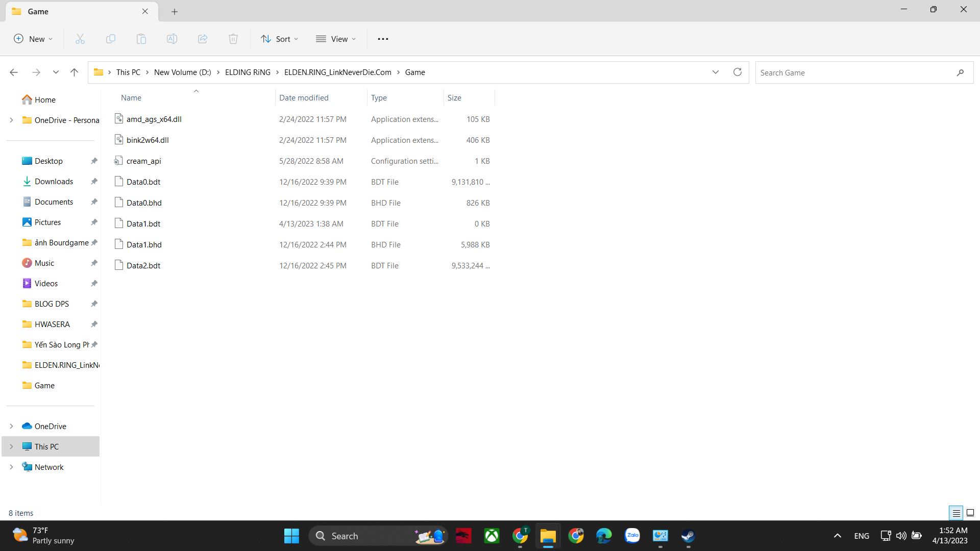The height and width of the screenshot is (551, 980).
Task: Refresh the current folder view
Action: pos(737,72)
